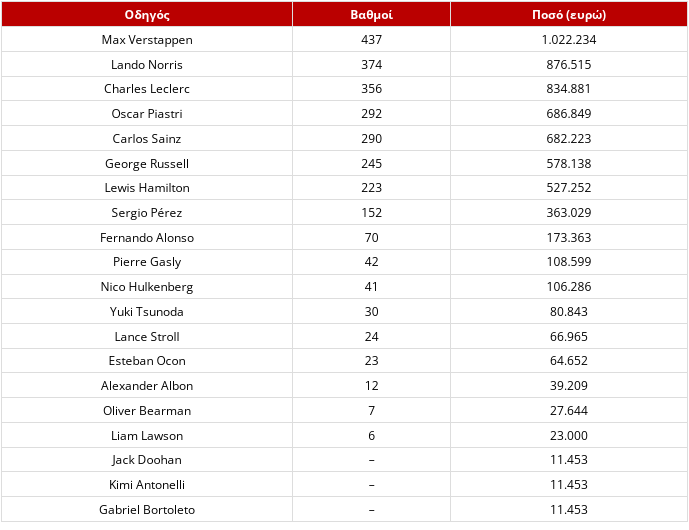Click the Kimi Antonelli name cell

pos(147,485)
